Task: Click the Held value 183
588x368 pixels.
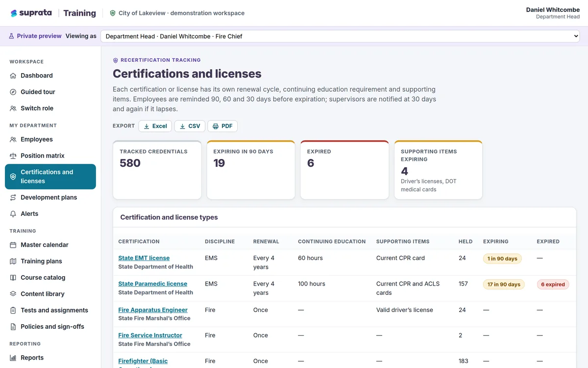Action: [464, 361]
